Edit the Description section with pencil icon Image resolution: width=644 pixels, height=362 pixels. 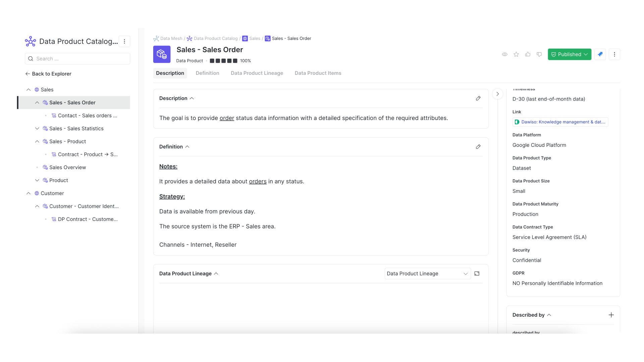tap(478, 98)
